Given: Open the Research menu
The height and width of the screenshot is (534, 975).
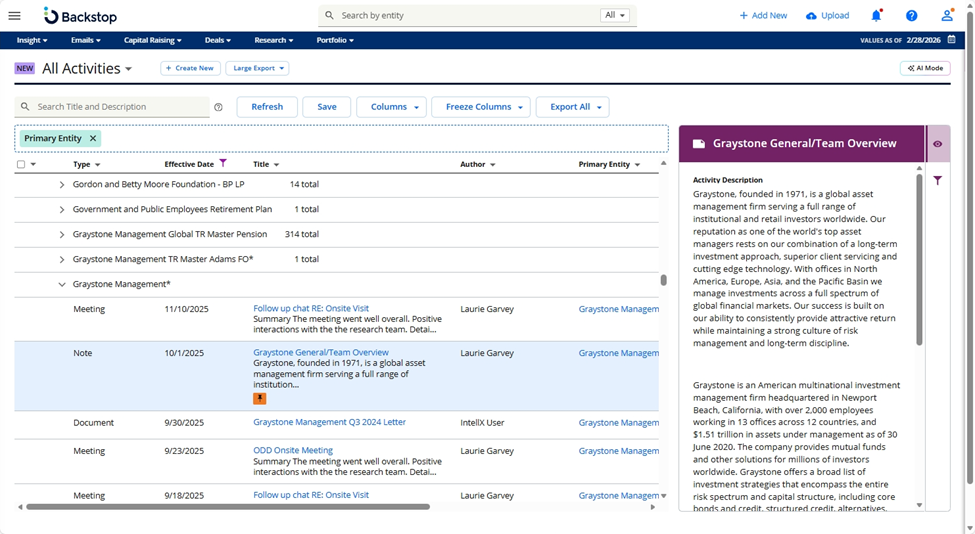Looking at the screenshot, I should pos(273,40).
